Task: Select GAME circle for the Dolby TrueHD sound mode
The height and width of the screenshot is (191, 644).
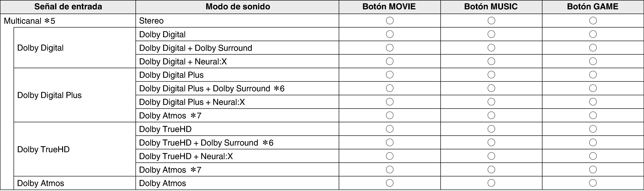Action: (593, 129)
